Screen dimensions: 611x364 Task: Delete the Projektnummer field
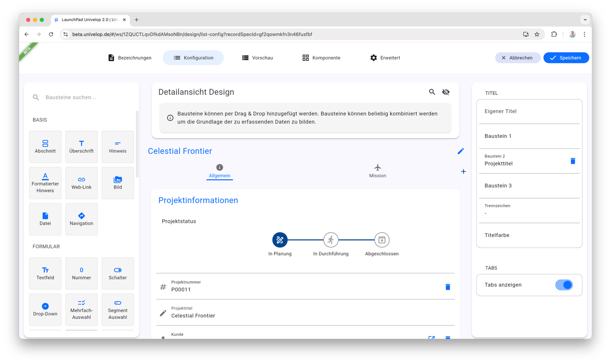(448, 287)
